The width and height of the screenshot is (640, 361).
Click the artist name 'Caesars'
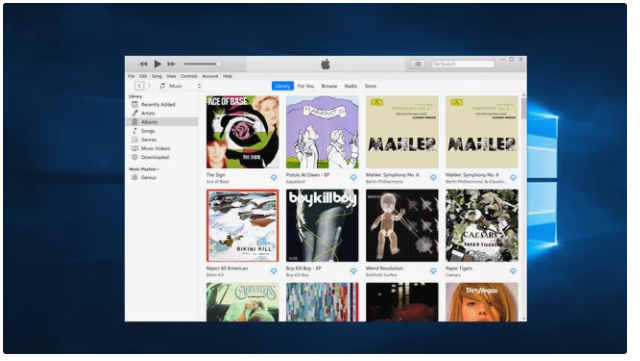tap(453, 275)
